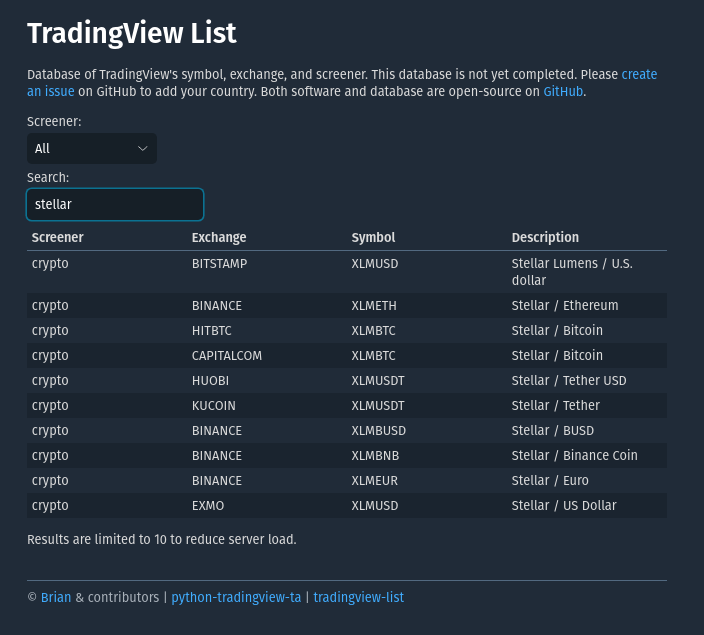Select the BITSTAMP exchange cell

[220, 264]
